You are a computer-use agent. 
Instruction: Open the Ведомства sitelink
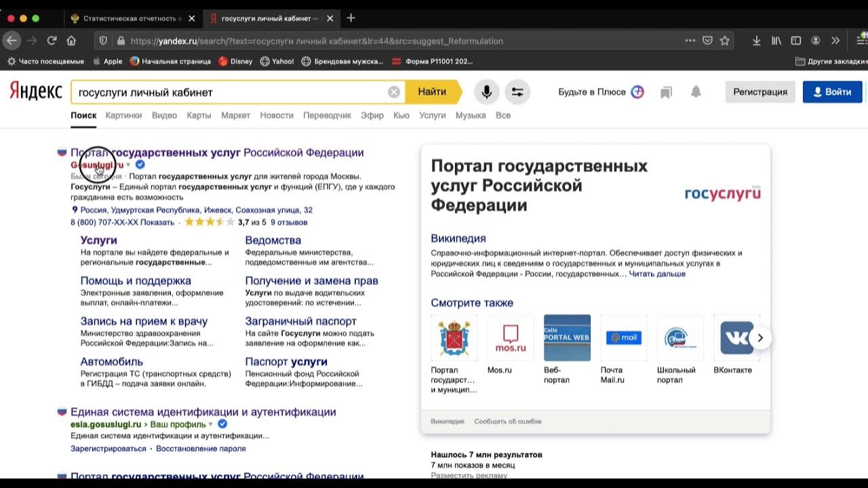[x=273, y=240]
